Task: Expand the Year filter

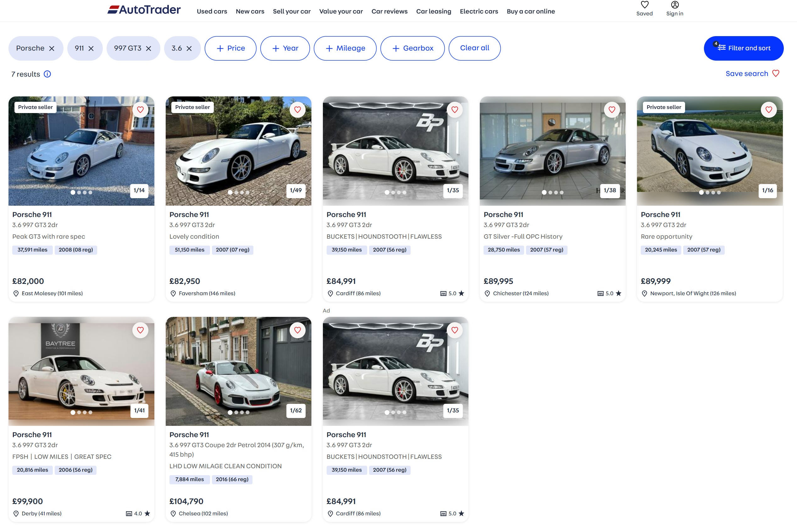Action: [285, 48]
